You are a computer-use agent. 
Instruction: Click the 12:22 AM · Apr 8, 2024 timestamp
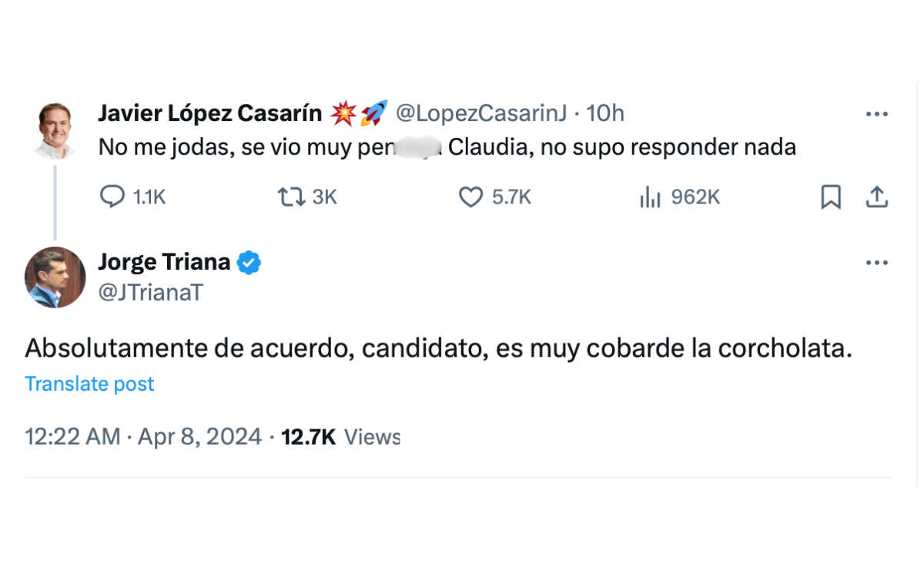tap(143, 437)
